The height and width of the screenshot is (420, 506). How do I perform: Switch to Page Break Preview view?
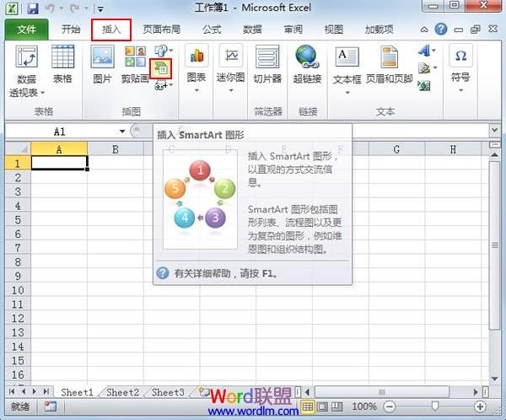[x=336, y=407]
